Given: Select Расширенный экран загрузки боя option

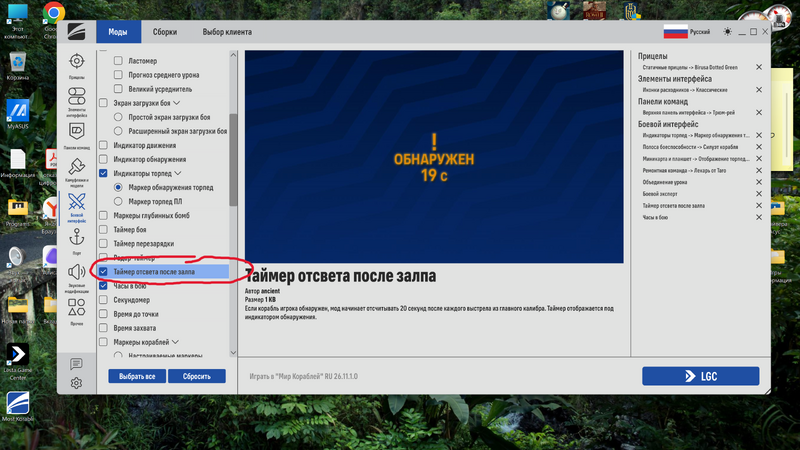Looking at the screenshot, I should (x=118, y=131).
